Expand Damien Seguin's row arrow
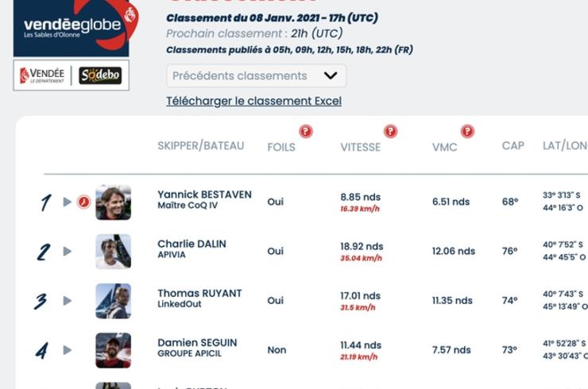588x389 pixels. point(67,350)
